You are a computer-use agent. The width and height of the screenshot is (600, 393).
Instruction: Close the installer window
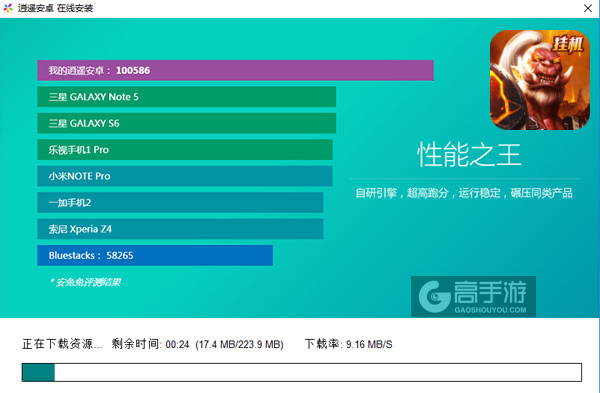point(588,8)
